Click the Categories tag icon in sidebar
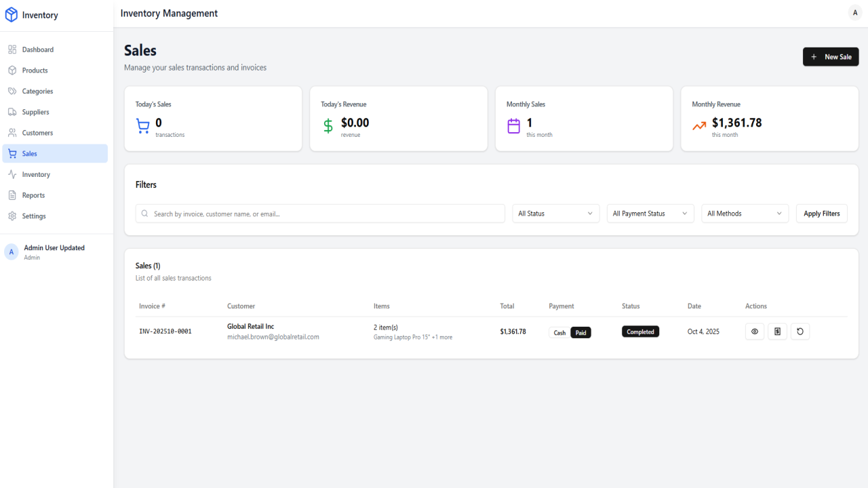This screenshot has height=488, width=868. (x=12, y=91)
